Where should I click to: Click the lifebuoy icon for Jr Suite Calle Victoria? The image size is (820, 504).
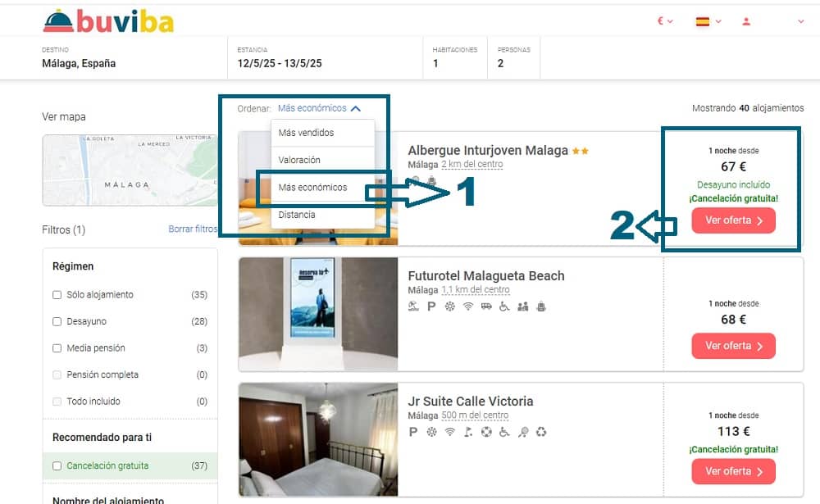tap(486, 432)
